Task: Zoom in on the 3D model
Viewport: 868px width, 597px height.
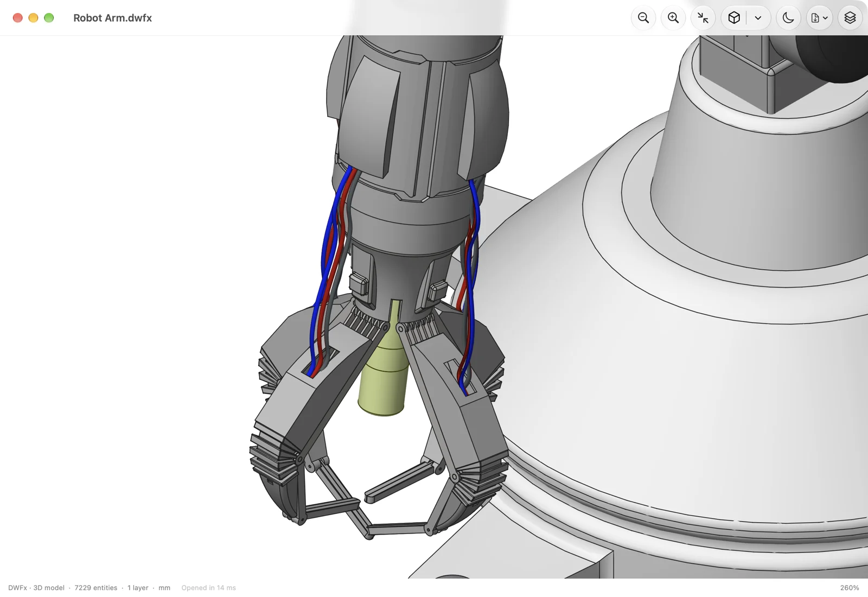Action: pos(673,18)
